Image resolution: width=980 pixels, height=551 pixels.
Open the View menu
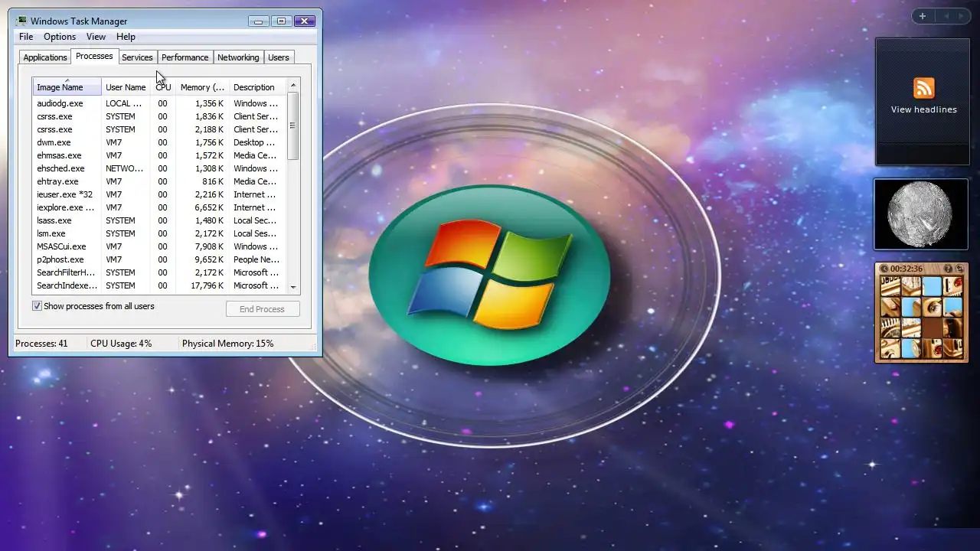96,37
